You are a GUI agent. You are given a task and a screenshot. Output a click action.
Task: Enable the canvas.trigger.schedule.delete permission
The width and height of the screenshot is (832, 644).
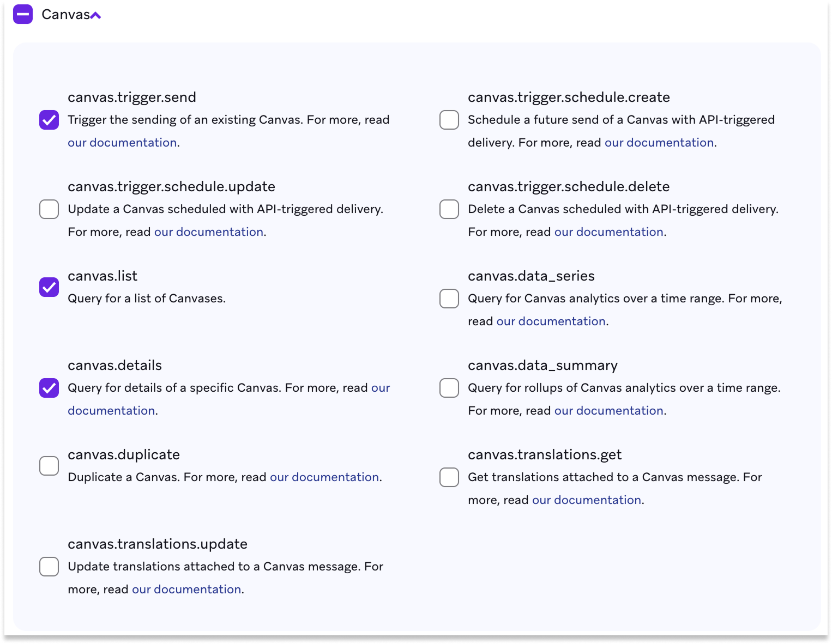tap(449, 209)
